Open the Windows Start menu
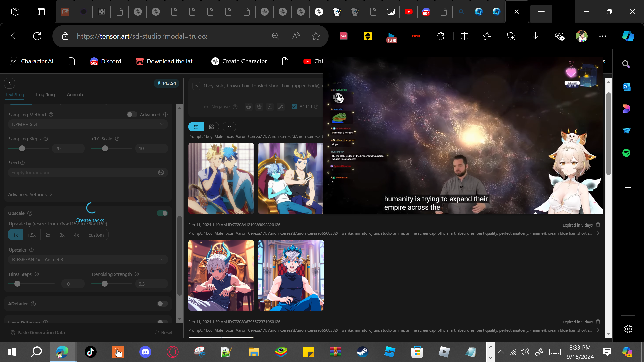The width and height of the screenshot is (644, 362). [12, 352]
